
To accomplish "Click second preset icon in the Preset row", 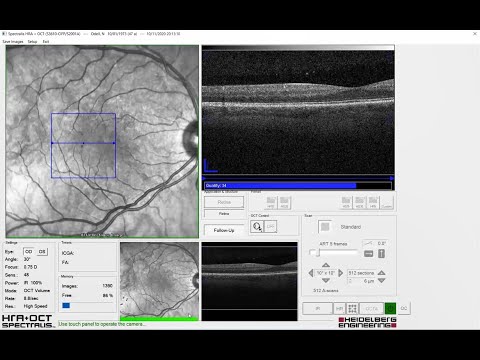I will pyautogui.click(x=284, y=202).
